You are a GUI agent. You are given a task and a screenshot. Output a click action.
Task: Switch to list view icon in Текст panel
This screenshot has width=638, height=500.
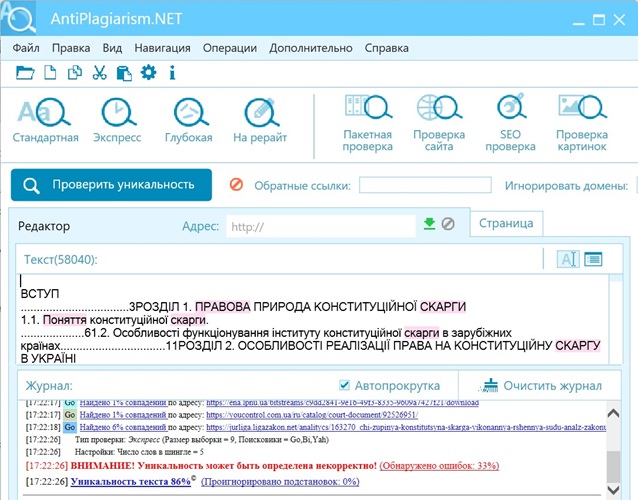[x=593, y=259]
